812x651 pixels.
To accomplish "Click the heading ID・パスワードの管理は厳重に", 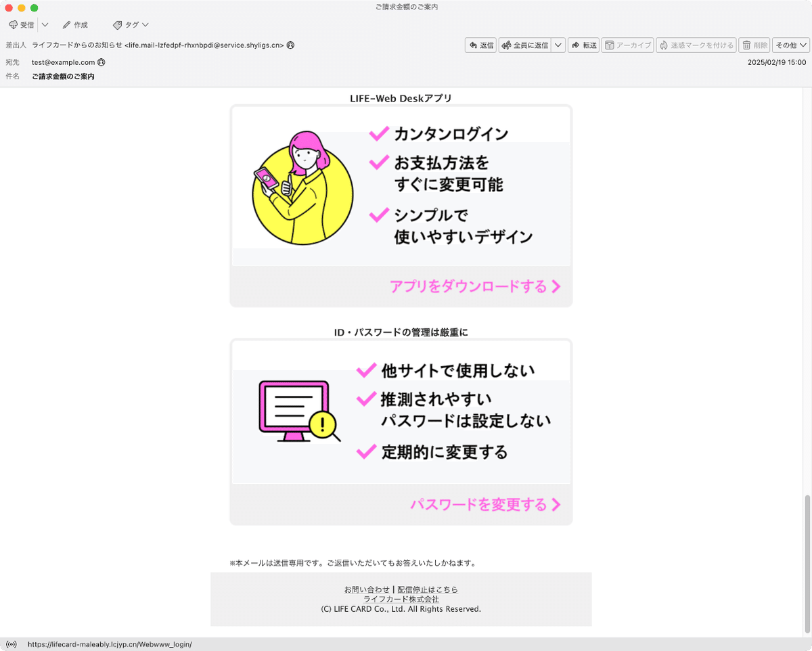I will coord(401,332).
